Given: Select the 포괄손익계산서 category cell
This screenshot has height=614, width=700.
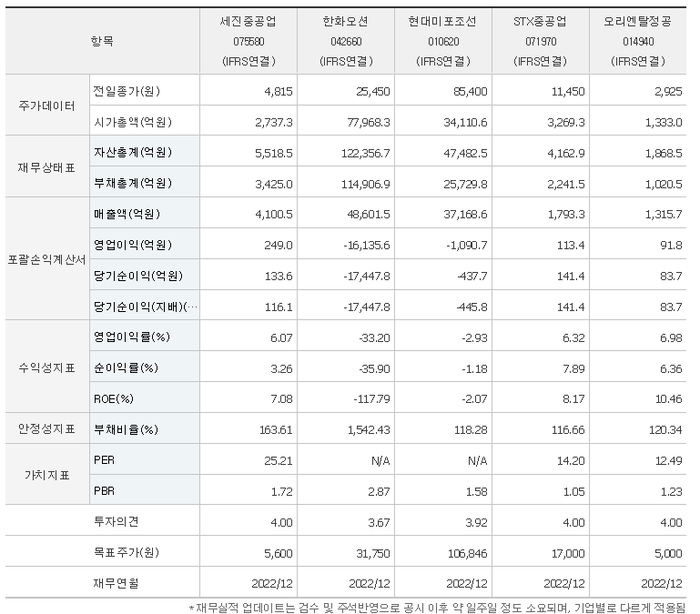Looking at the screenshot, I should 47,259.
